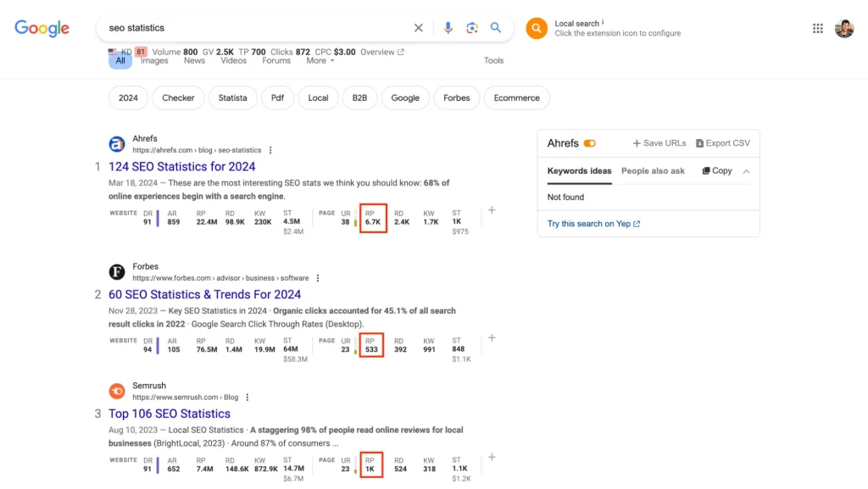The height and width of the screenshot is (489, 868).
Task: Switch to the News tab
Action: coord(194,61)
